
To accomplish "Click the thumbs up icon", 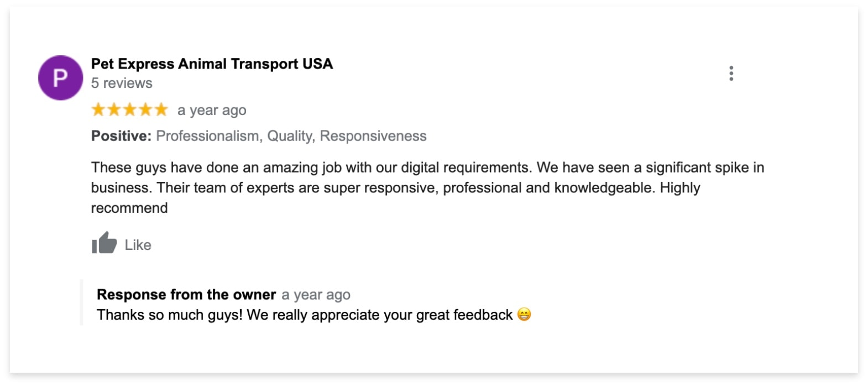I will click(x=104, y=243).
